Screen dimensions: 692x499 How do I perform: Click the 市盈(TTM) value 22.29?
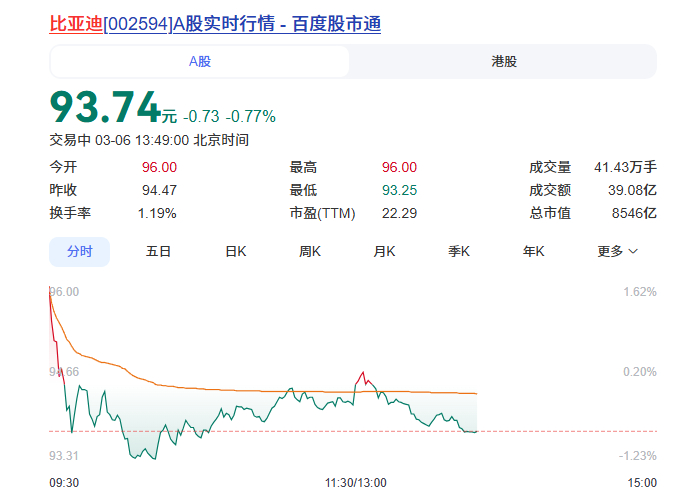point(399,213)
